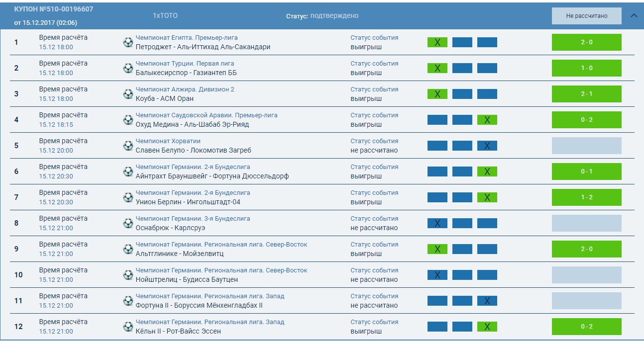644x343 pixels.
Task: Select the middle outcome box for Оснабрюк - Карлсруэ
Action: click(462, 223)
